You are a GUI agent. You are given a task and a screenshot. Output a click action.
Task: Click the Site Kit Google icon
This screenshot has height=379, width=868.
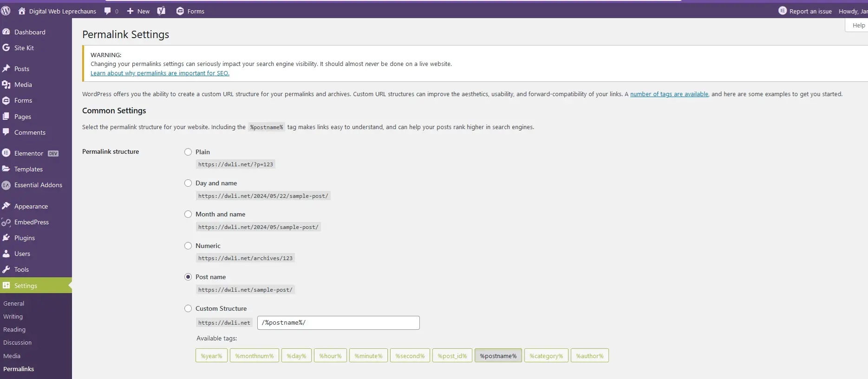click(6, 47)
